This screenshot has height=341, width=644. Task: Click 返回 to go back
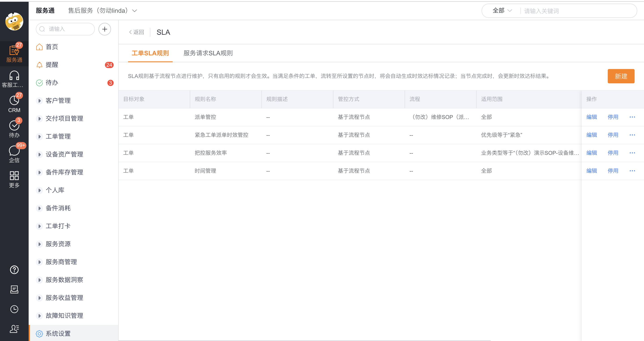(x=136, y=32)
